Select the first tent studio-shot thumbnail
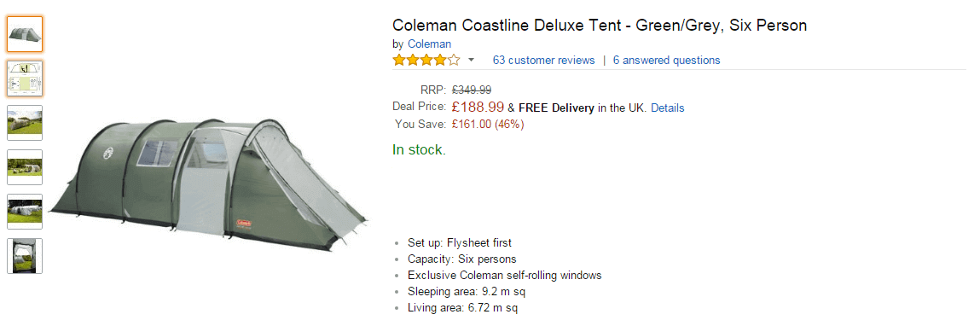The width and height of the screenshot is (980, 326). (25, 34)
